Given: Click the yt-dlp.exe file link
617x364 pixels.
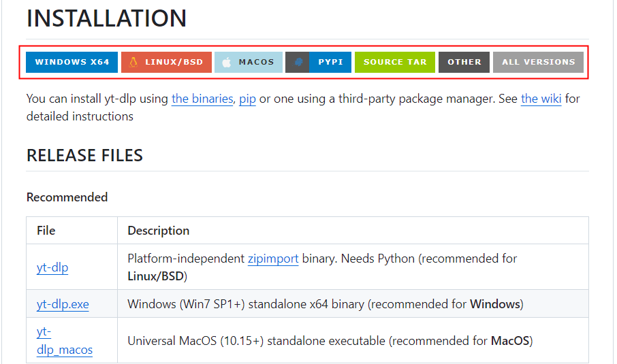Looking at the screenshot, I should [63, 304].
